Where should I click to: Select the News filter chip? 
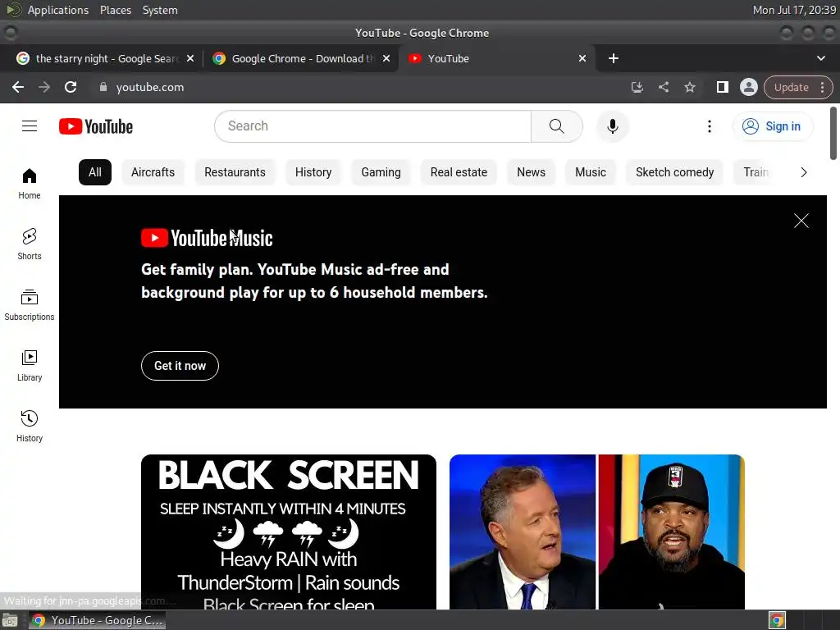(531, 172)
